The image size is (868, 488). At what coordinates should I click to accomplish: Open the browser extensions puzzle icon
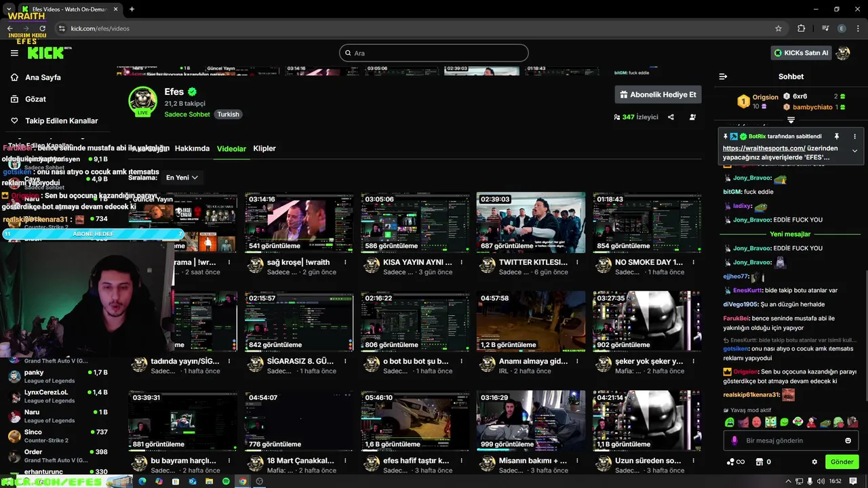coord(802,28)
